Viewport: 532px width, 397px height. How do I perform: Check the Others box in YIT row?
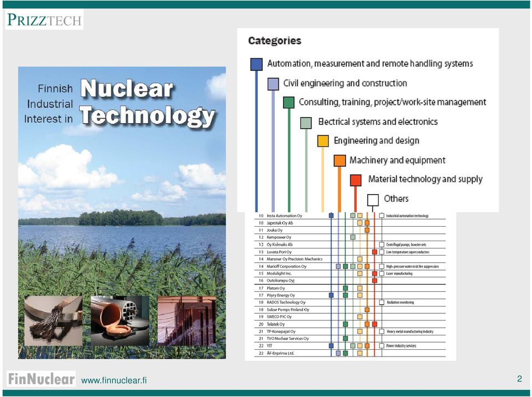382,346
